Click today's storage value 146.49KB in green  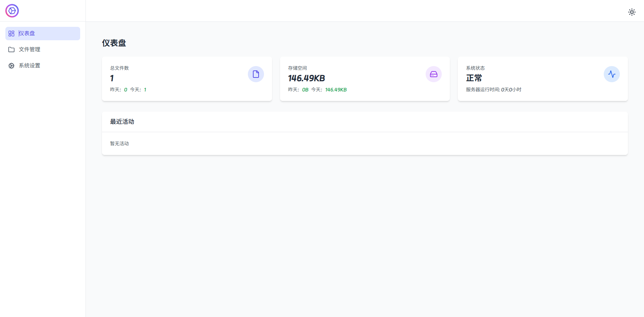click(336, 90)
